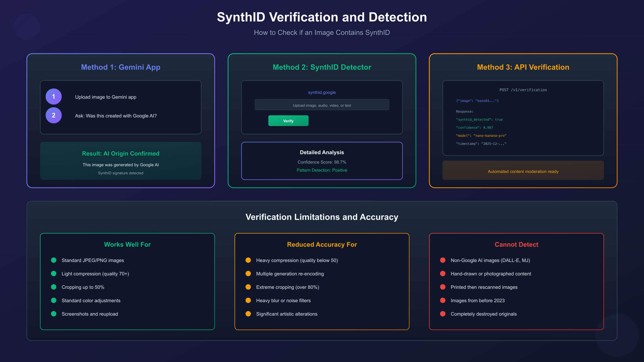Expand the POST /v1/verification response block
Screen dimensions: 644x362
(523, 118)
